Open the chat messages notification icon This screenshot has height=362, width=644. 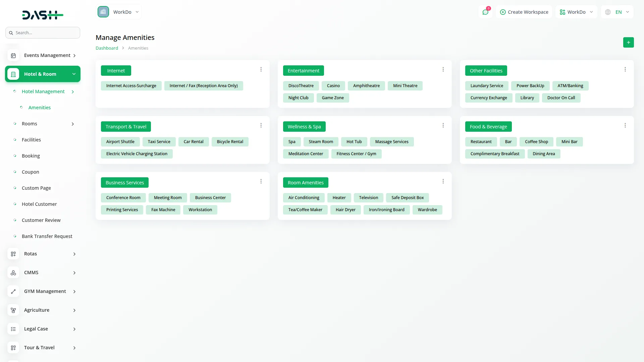coord(485,12)
